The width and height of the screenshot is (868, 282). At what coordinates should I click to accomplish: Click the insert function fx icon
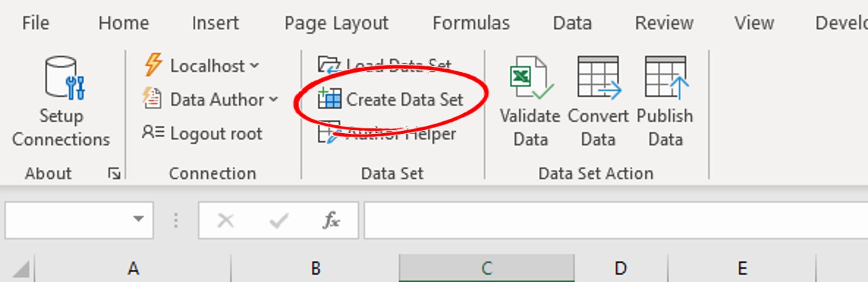(331, 220)
